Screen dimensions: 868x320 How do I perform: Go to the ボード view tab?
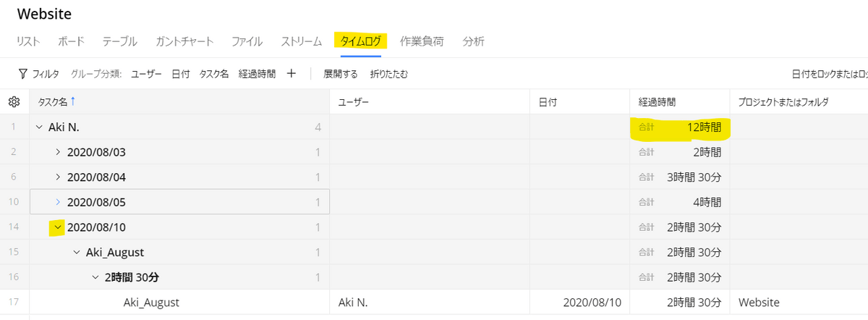71,41
